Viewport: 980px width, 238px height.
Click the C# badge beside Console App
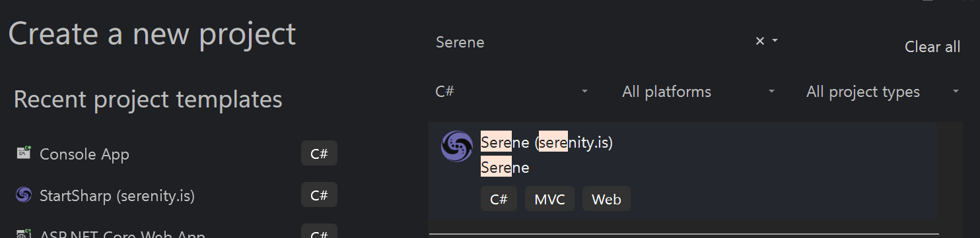319,154
